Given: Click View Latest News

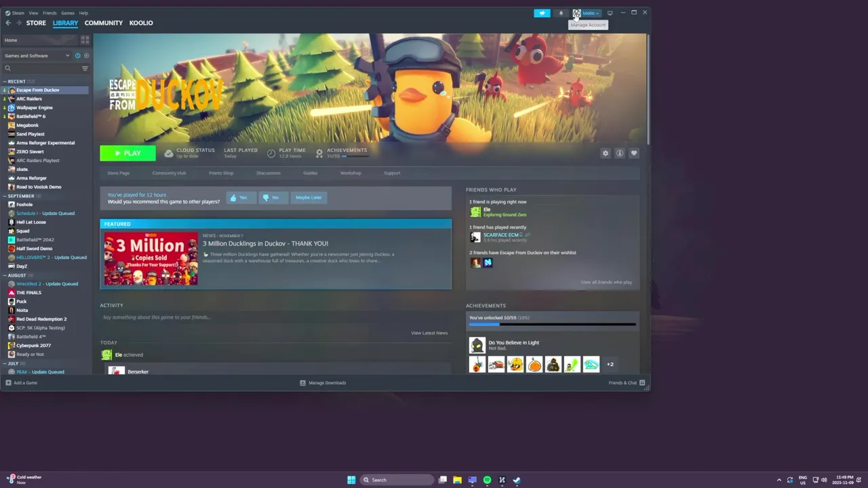Looking at the screenshot, I should pos(429,333).
